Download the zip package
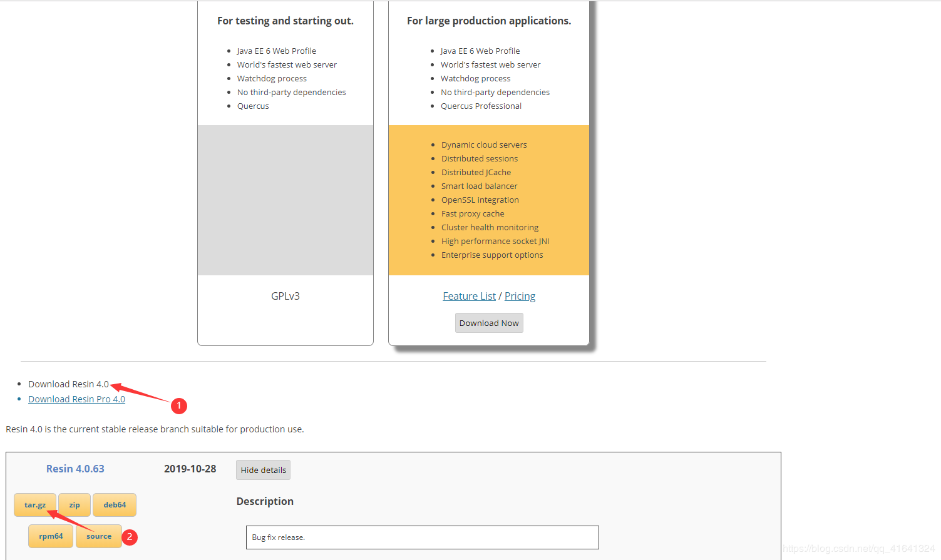The image size is (941, 560). click(75, 505)
